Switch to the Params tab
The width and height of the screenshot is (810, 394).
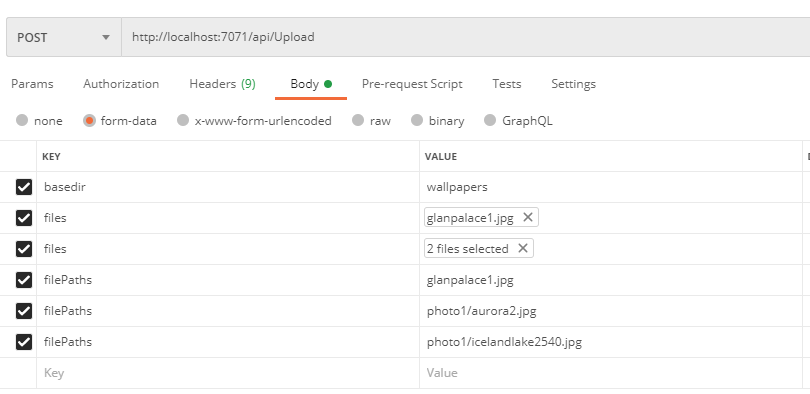[32, 84]
